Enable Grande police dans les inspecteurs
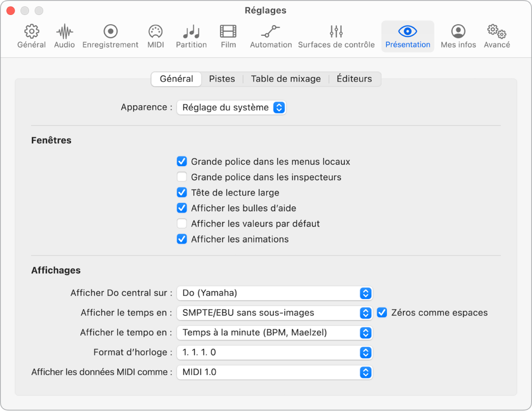Viewport: 532px width, 411px height. pos(182,177)
